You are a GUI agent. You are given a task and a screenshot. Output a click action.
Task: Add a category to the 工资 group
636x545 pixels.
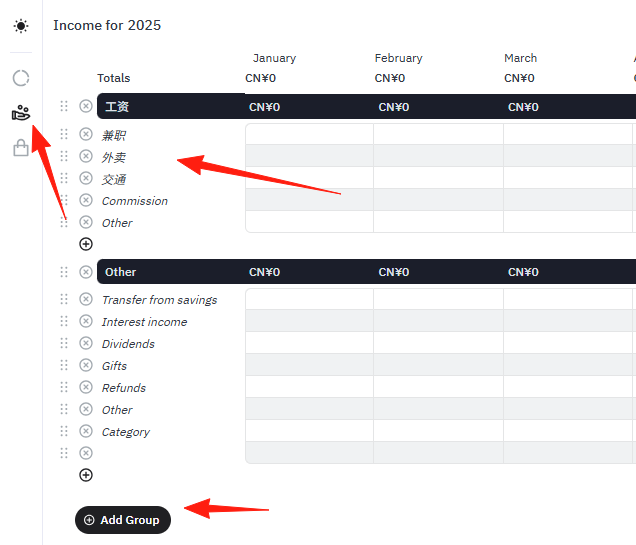tap(86, 244)
